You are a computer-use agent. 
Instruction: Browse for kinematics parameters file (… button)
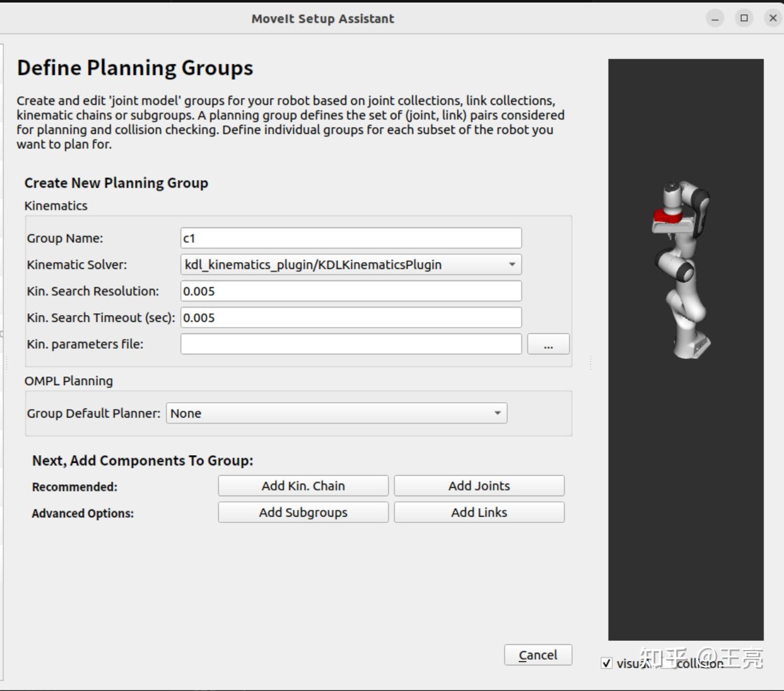pyautogui.click(x=548, y=344)
